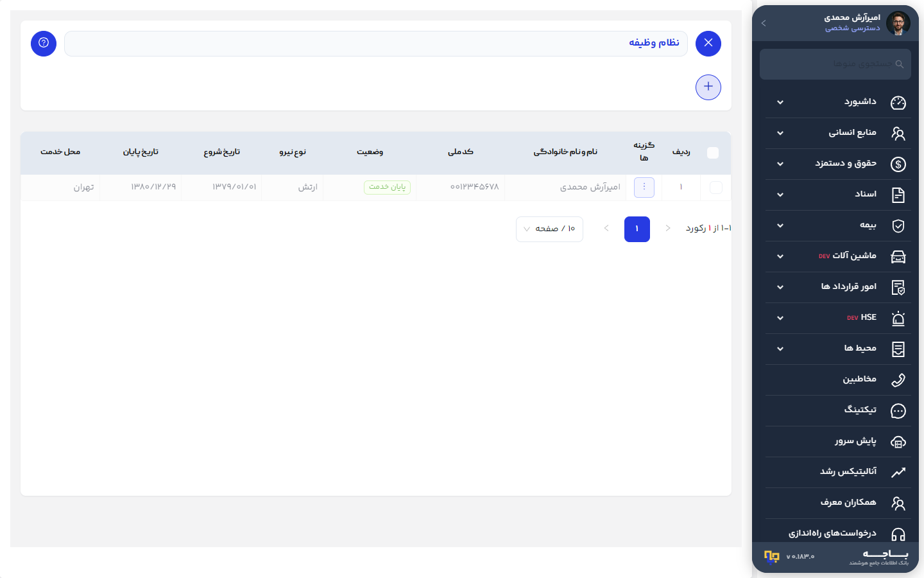Click the منابع انسانی people icon
The height and width of the screenshot is (578, 924).
(x=898, y=133)
